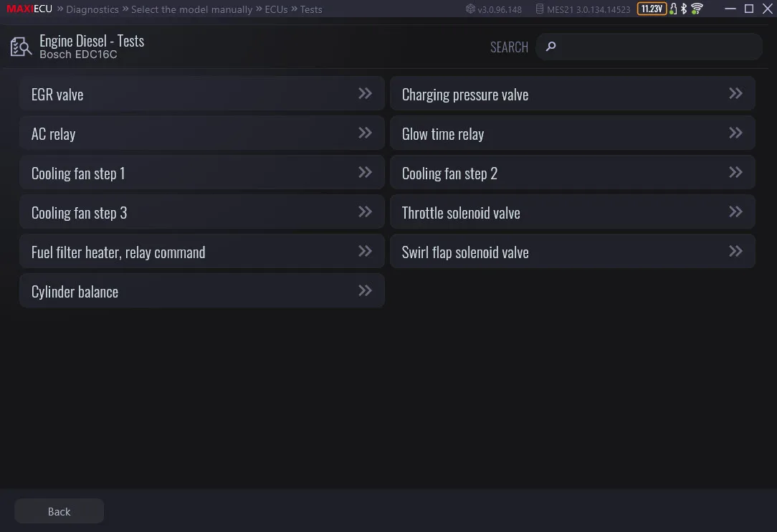Click the WiFi connection icon

(695, 9)
